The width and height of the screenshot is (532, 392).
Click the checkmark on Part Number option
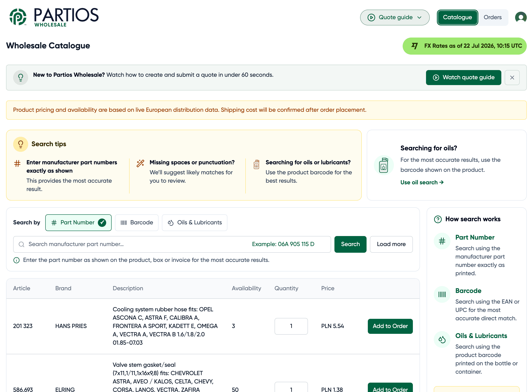click(102, 222)
